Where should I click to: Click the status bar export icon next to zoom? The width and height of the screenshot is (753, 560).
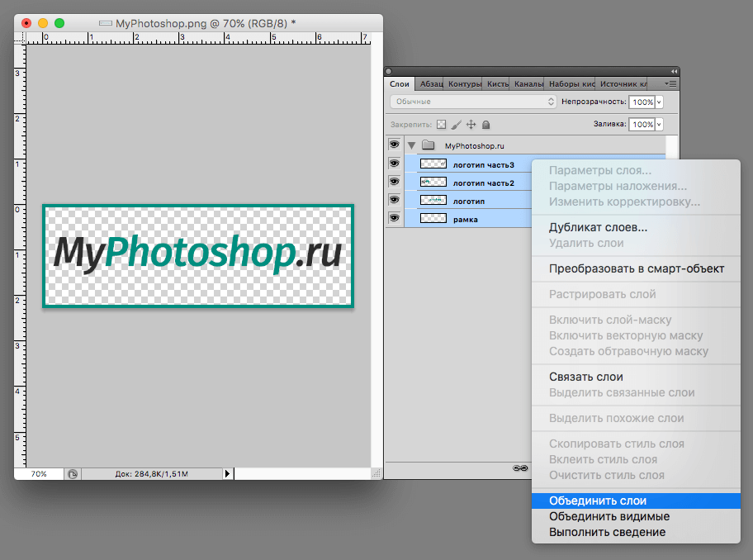tap(73, 474)
